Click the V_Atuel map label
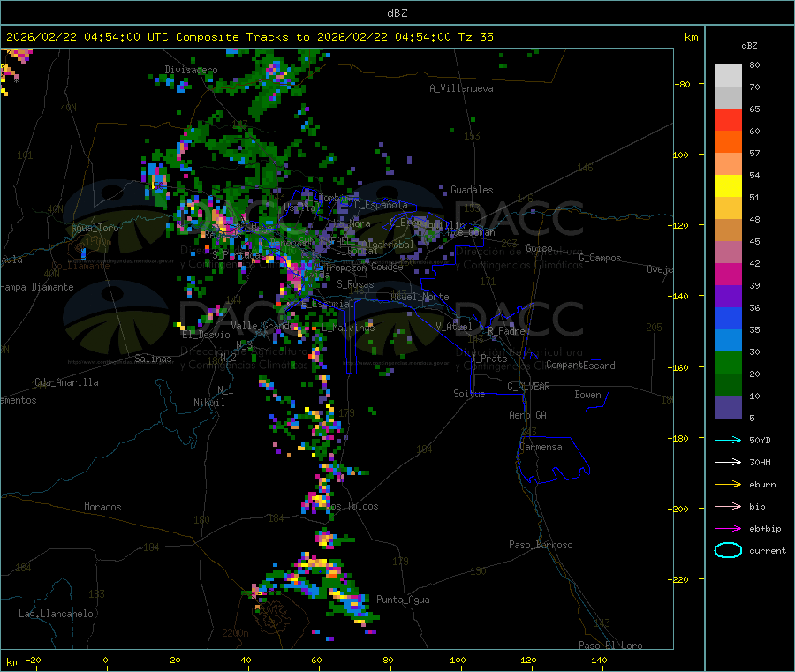Screen dimensions: 795x672 click(x=454, y=327)
